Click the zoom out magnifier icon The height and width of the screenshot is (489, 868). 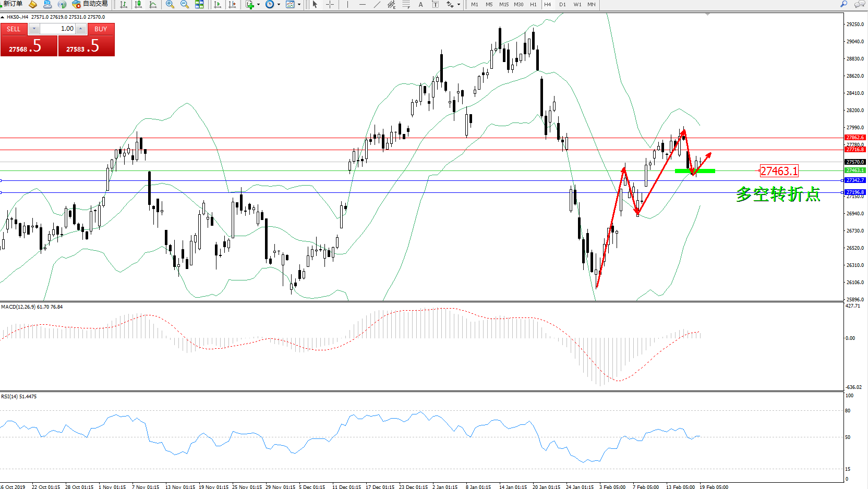click(x=184, y=4)
